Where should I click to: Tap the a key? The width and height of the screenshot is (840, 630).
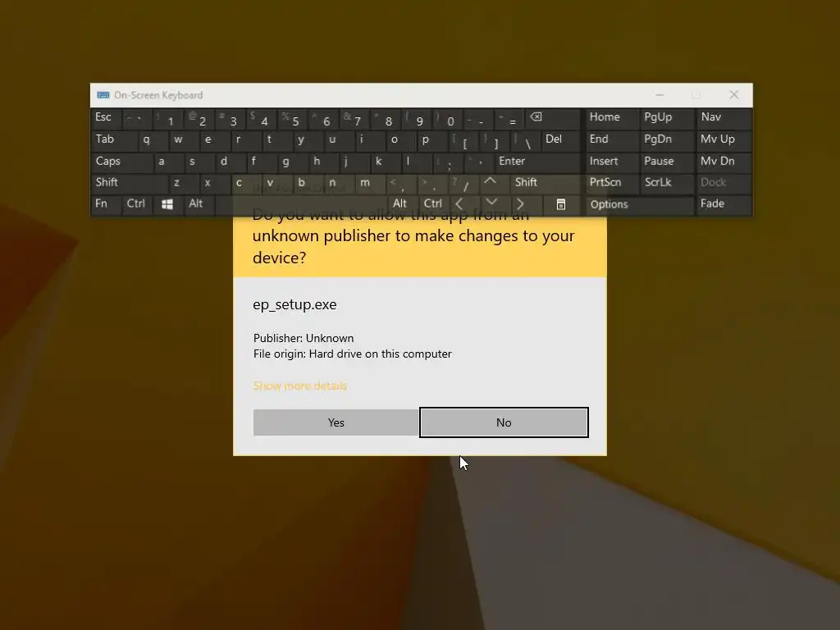[167, 162]
